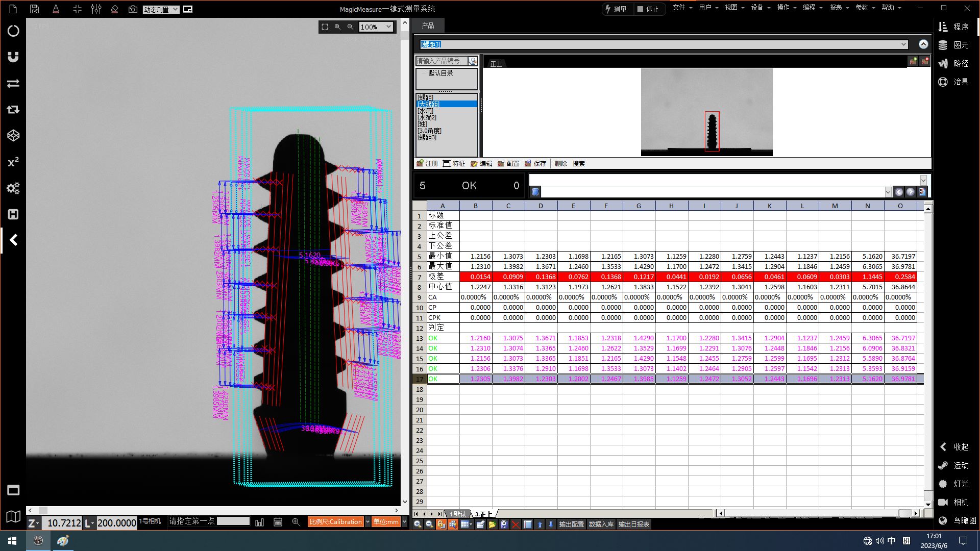The image size is (980, 551).
Task: Click the fit-to-screen icon in image view
Action: point(325,27)
